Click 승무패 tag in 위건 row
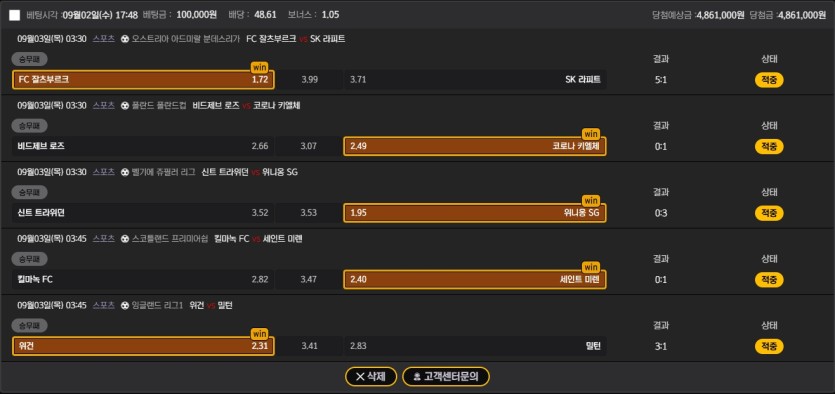This screenshot has height=394, width=835. coord(30,325)
